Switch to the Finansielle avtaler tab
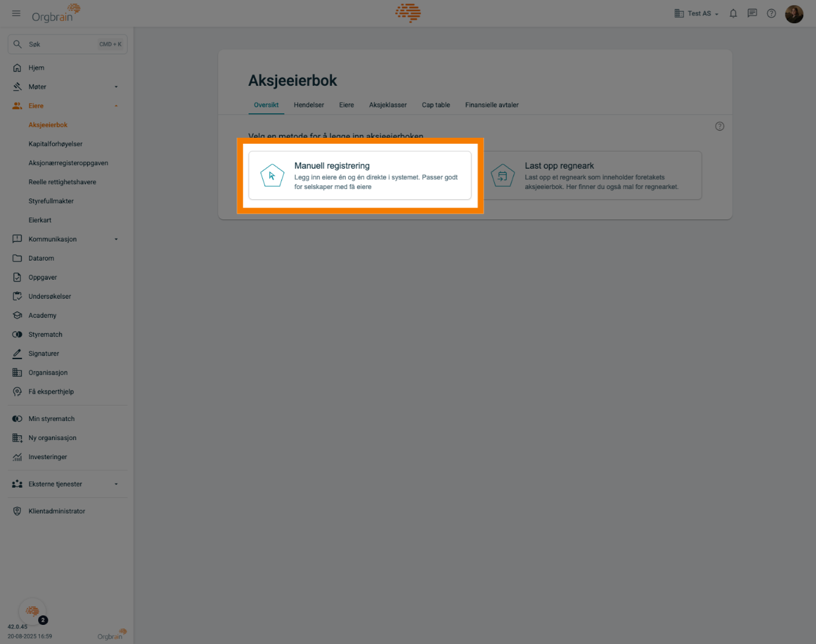This screenshot has width=816, height=644. (492, 105)
